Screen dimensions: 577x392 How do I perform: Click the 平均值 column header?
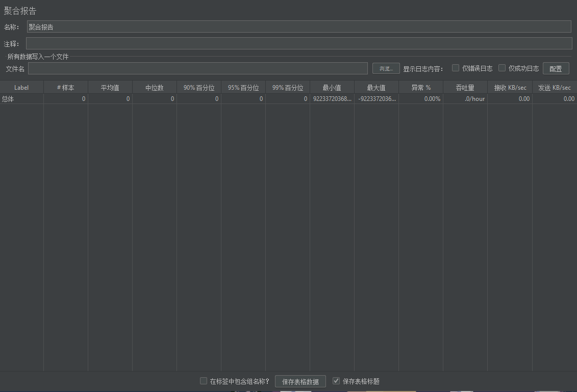pos(110,88)
